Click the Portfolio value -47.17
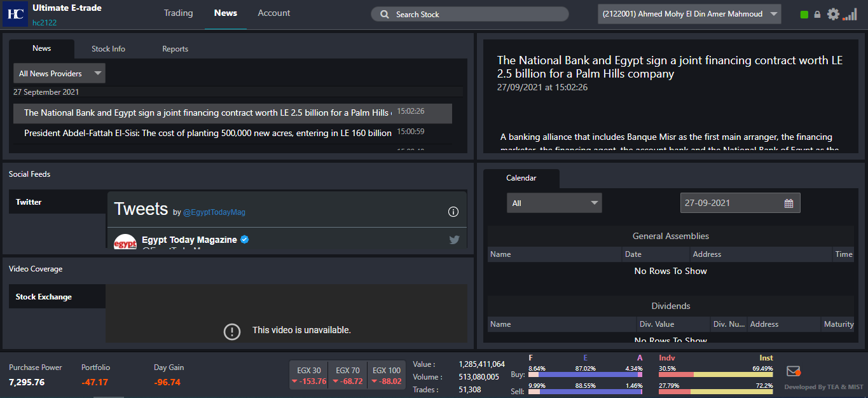Image resolution: width=868 pixels, height=398 pixels. click(95, 382)
